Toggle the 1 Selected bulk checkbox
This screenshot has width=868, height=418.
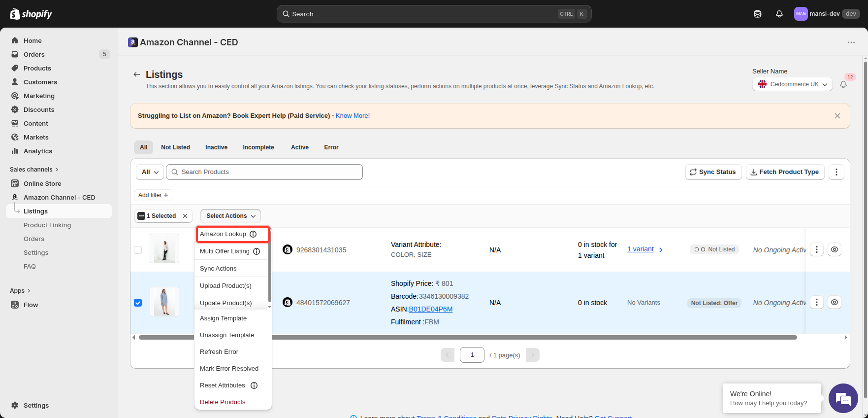tap(141, 216)
